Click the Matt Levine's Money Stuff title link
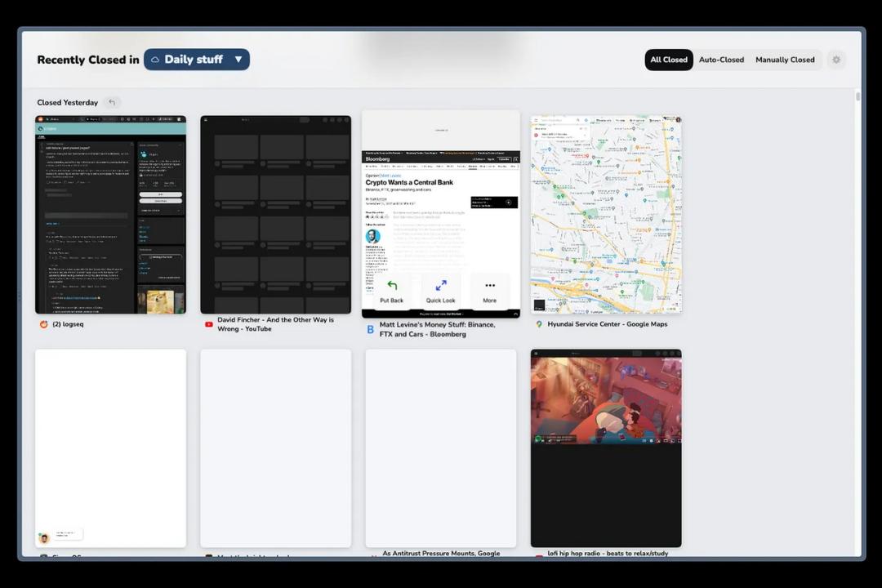 click(x=437, y=329)
